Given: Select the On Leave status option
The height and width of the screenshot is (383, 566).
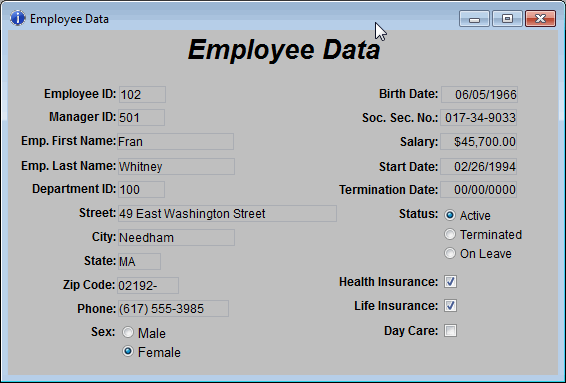Looking at the screenshot, I should coord(450,253).
